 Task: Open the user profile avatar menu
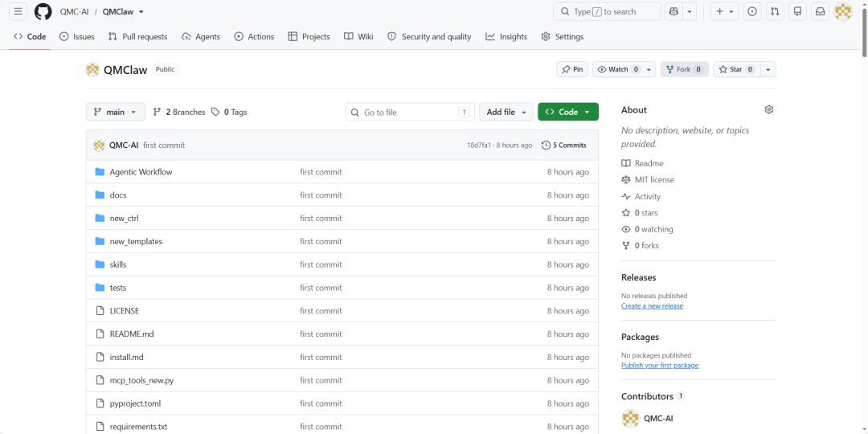pos(843,11)
